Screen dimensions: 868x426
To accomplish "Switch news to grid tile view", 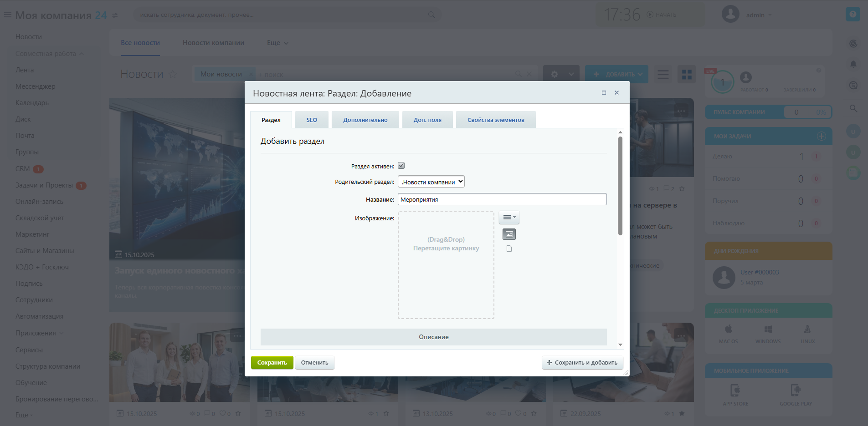I will pos(686,74).
